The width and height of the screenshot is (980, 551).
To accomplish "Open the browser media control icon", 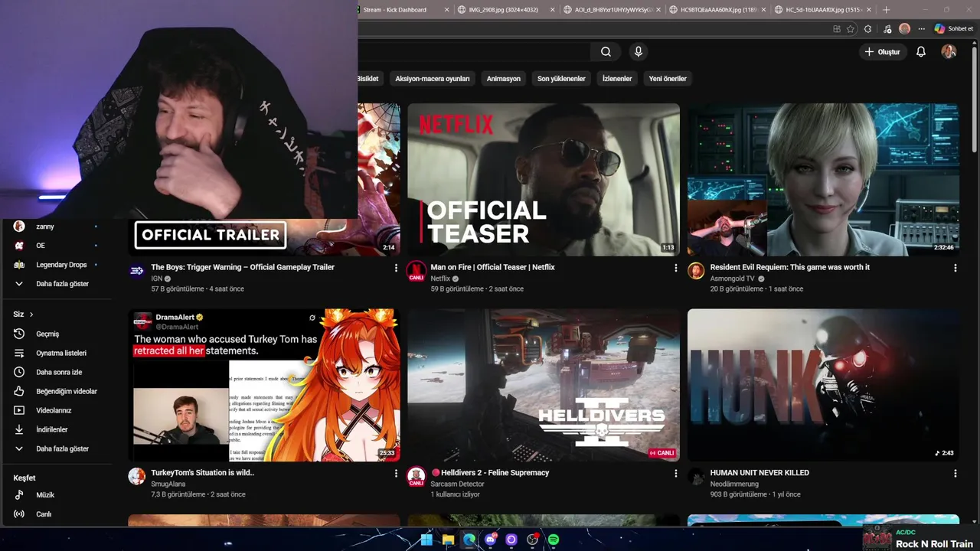I will pos(887,29).
